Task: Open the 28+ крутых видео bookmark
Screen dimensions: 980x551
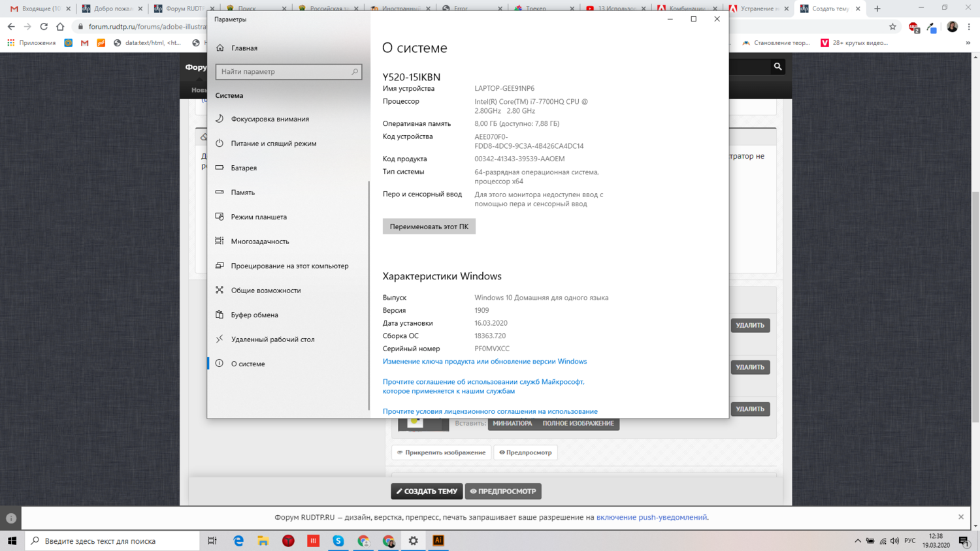Action: point(855,43)
